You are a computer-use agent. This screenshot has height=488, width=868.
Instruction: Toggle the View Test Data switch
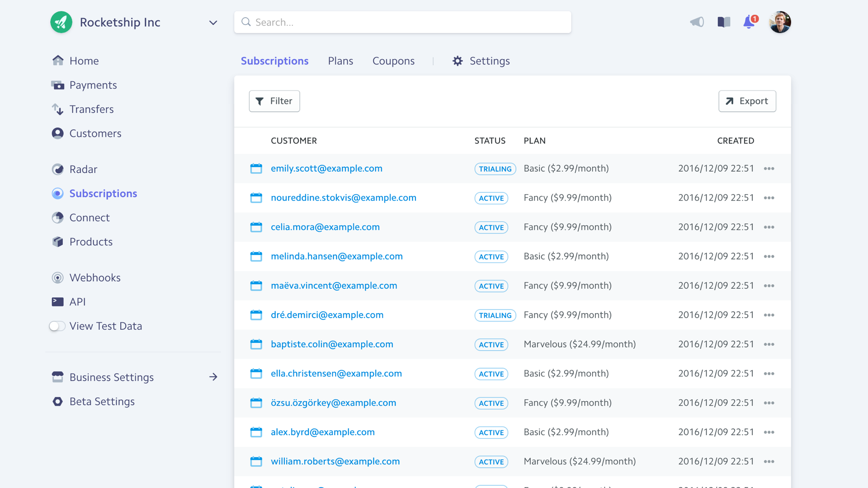pos(57,326)
